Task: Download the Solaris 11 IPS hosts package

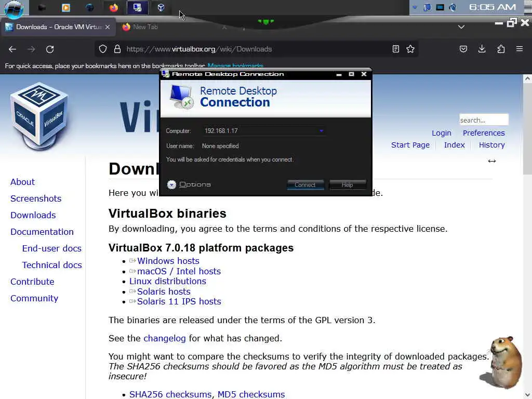Action: click(179, 301)
